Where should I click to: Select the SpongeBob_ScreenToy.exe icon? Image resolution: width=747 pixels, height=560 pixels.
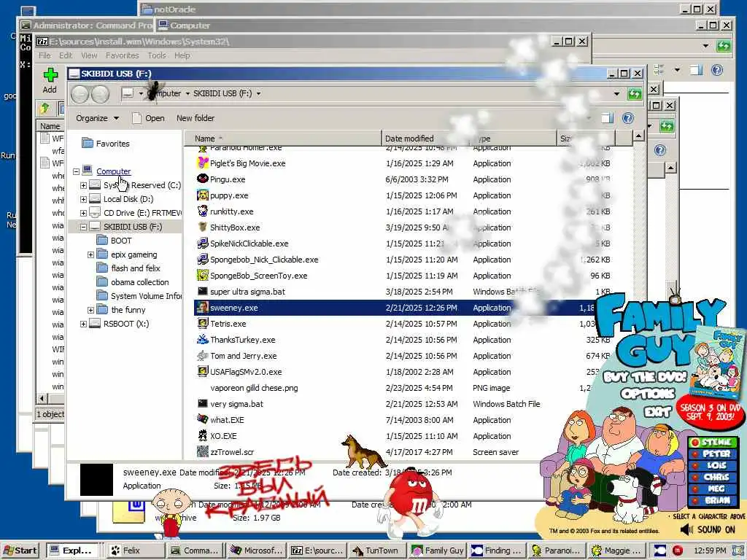pyautogui.click(x=203, y=275)
